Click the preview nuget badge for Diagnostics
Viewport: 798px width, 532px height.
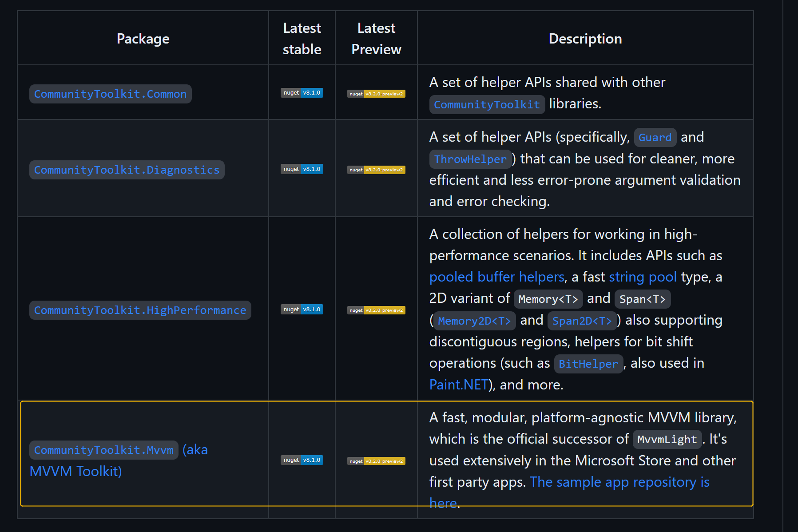[x=376, y=170]
